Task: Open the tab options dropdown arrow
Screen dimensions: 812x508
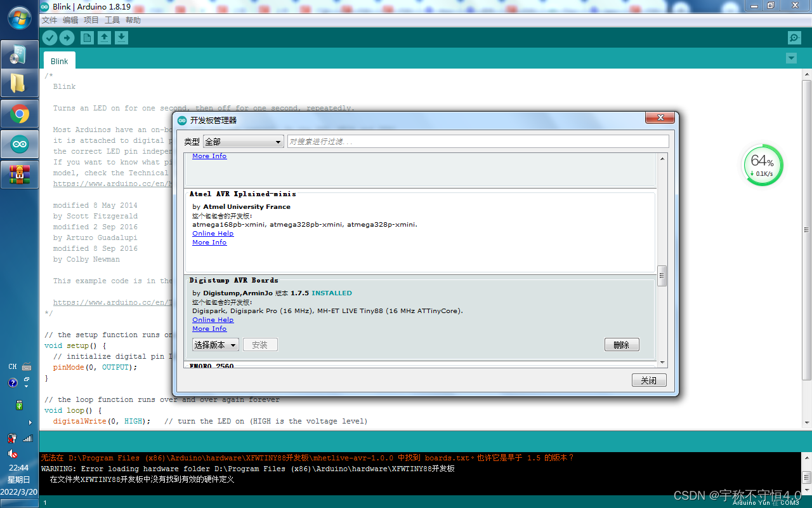Action: (791, 58)
